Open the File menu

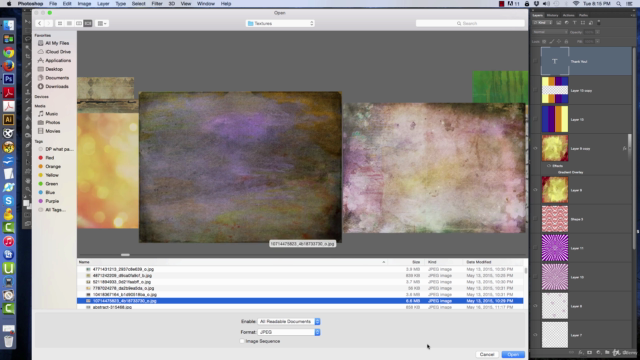pyautogui.click(x=53, y=4)
